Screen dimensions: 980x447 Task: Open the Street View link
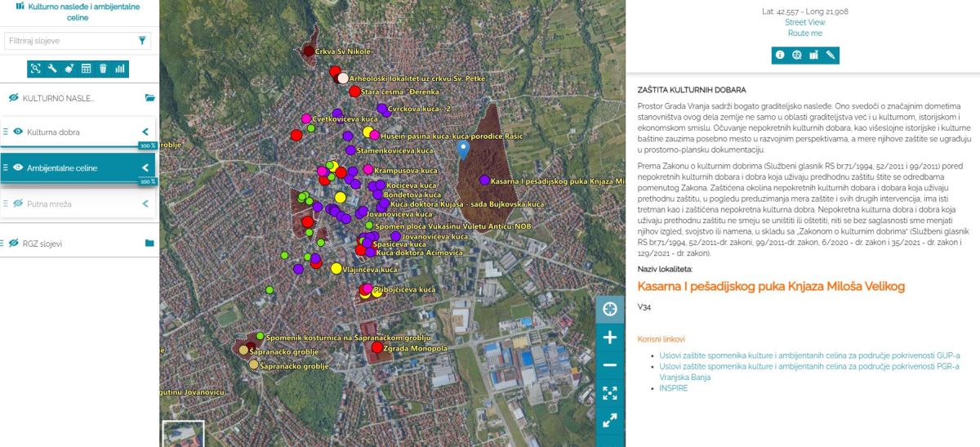click(804, 23)
